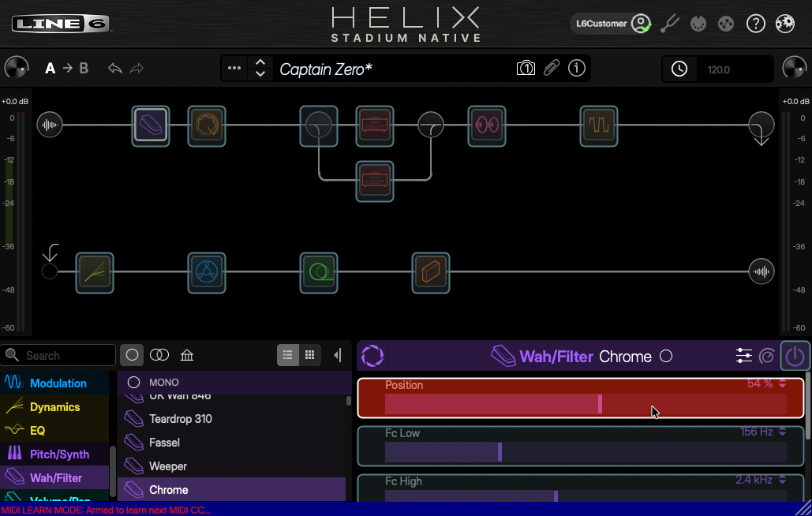Open the controller assign icon
The height and width of the screenshot is (516, 812).
pos(767,356)
